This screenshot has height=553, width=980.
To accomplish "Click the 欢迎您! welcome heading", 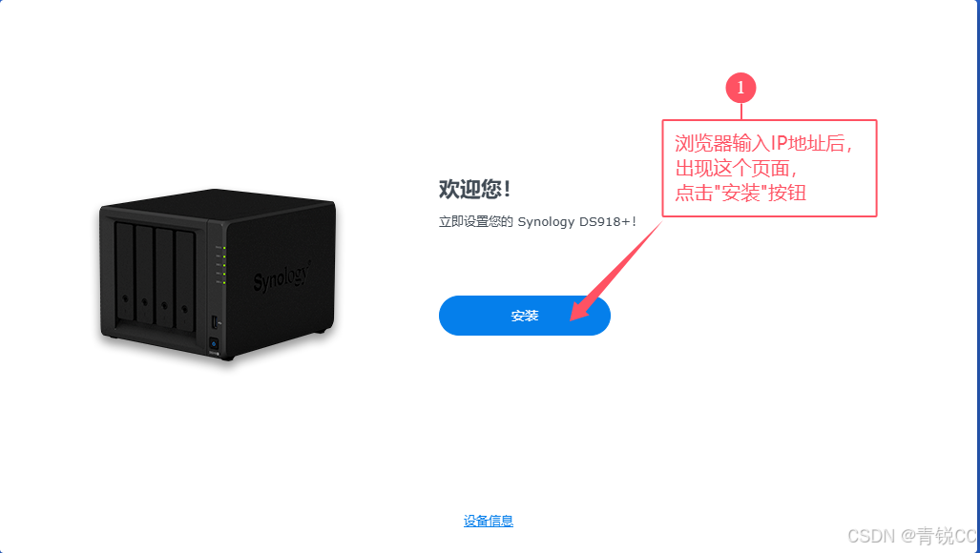I will 474,189.
